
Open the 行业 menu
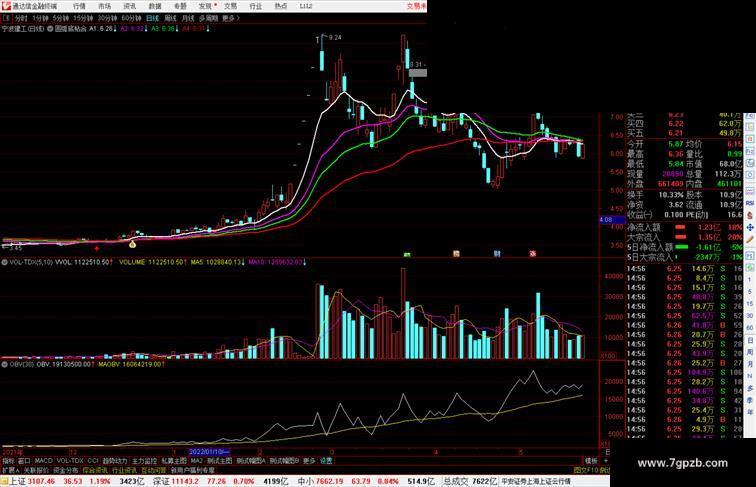tap(256, 6)
